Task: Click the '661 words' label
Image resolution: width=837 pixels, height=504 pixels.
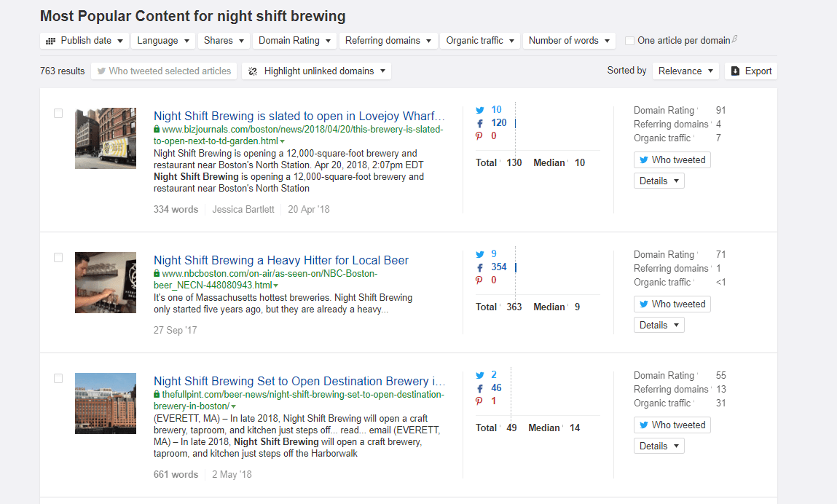Action: coord(176,475)
